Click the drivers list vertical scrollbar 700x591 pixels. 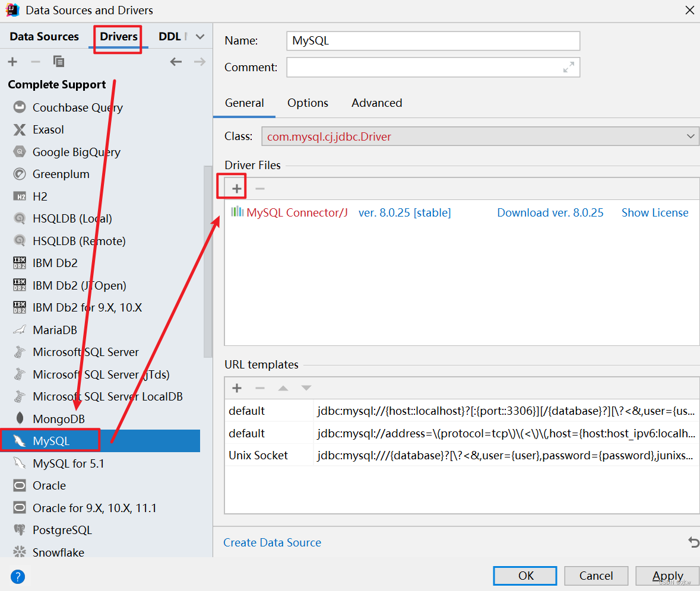[208, 262]
